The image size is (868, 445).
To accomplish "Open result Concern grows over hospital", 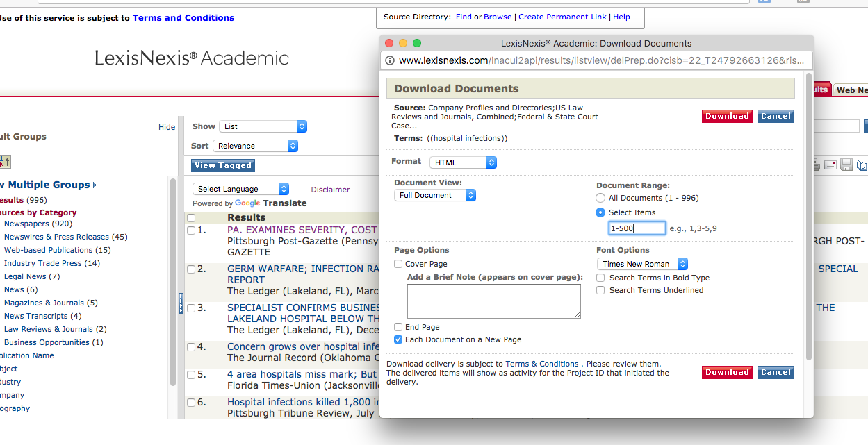I will (304, 346).
